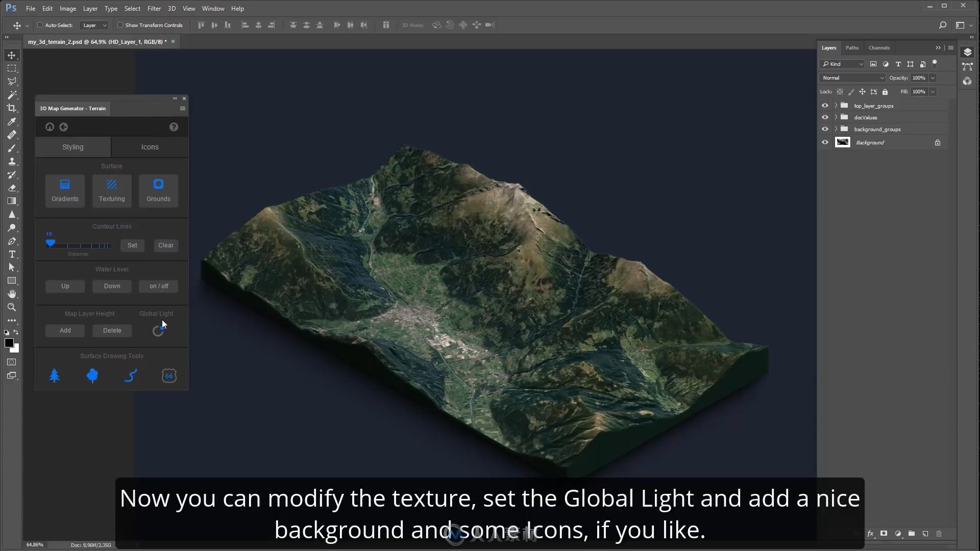Enable Auto-Select checkbox

[40, 25]
